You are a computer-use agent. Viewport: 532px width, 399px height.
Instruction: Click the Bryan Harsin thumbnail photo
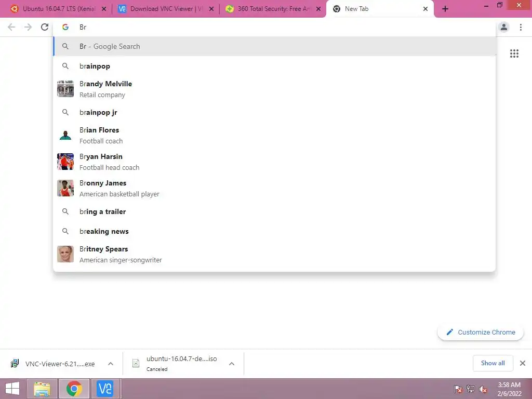[65, 162]
